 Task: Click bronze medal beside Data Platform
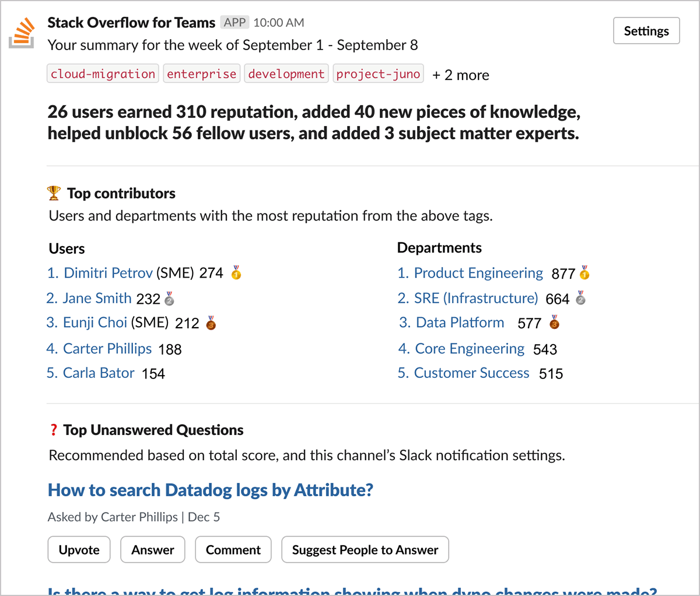pos(554,322)
